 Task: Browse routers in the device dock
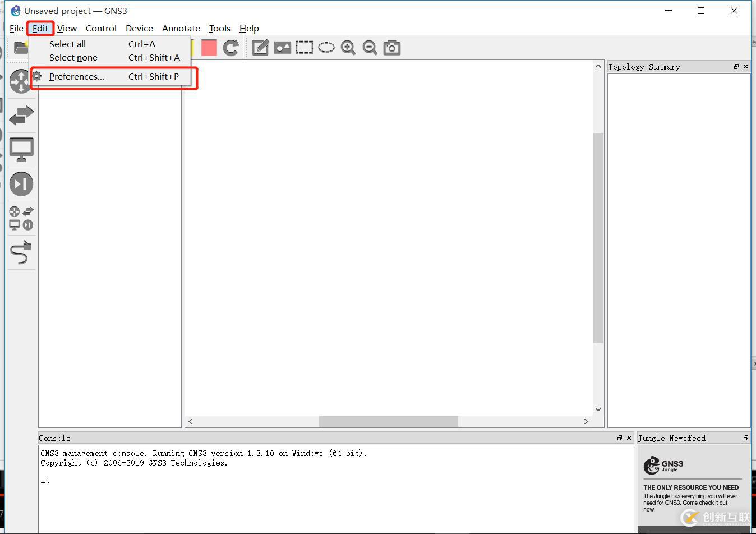[21, 81]
